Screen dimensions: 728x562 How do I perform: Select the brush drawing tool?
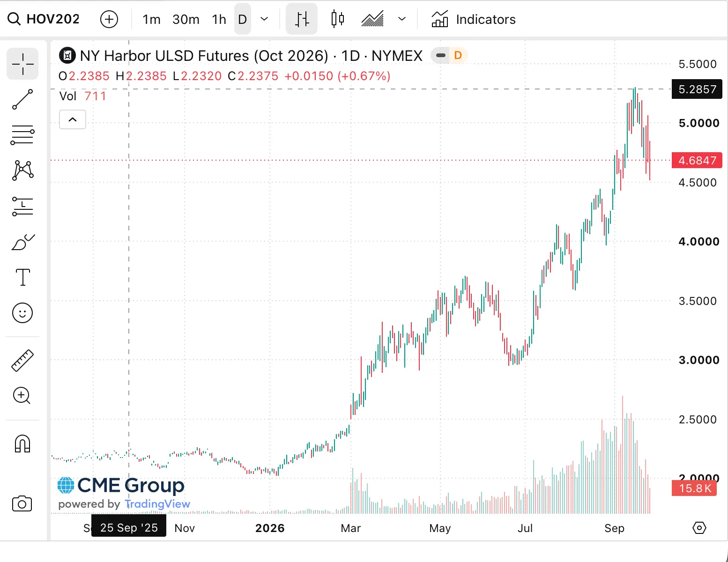click(x=22, y=242)
